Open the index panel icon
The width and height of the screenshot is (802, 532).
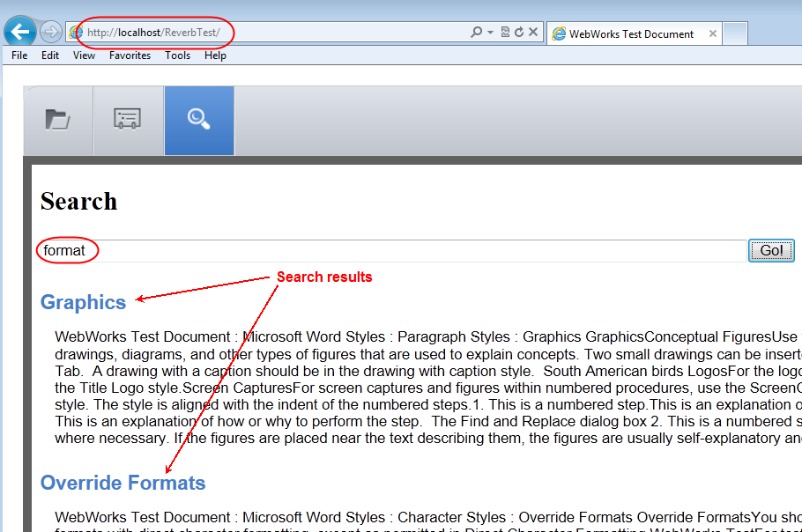coord(128,120)
